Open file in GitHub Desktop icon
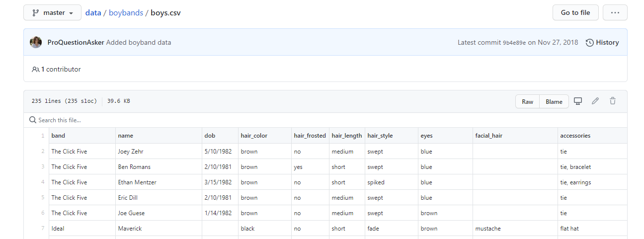The width and height of the screenshot is (644, 239). coord(578,101)
